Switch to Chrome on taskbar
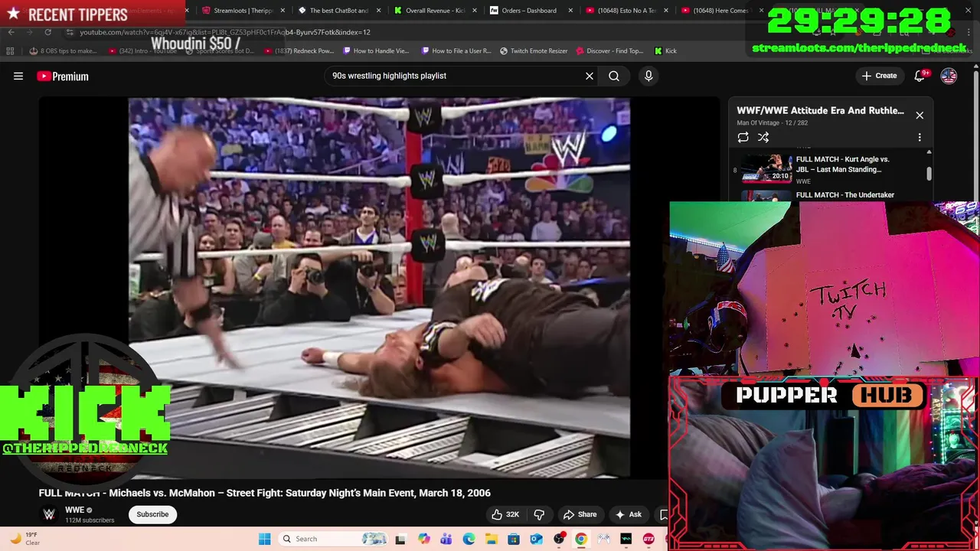The width and height of the screenshot is (980, 551). pyautogui.click(x=581, y=539)
